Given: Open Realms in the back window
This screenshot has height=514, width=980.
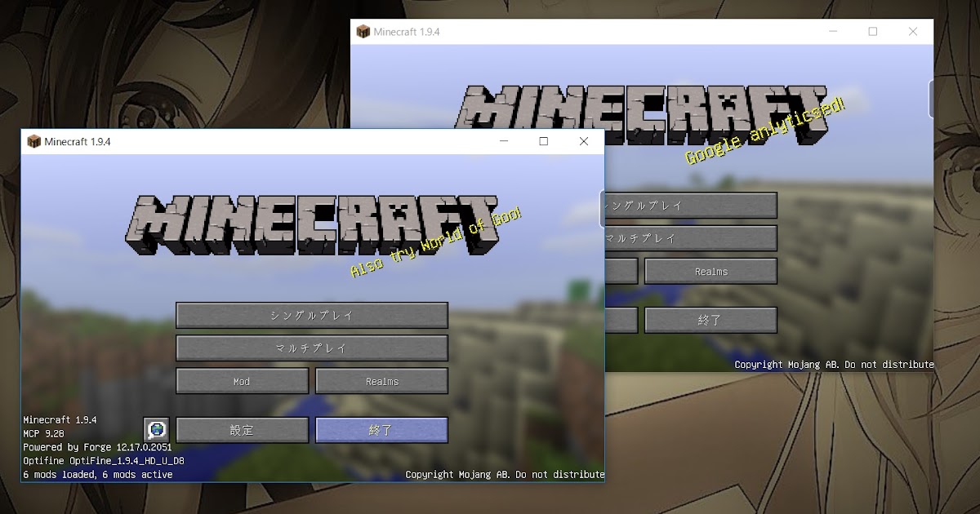Looking at the screenshot, I should (710, 272).
